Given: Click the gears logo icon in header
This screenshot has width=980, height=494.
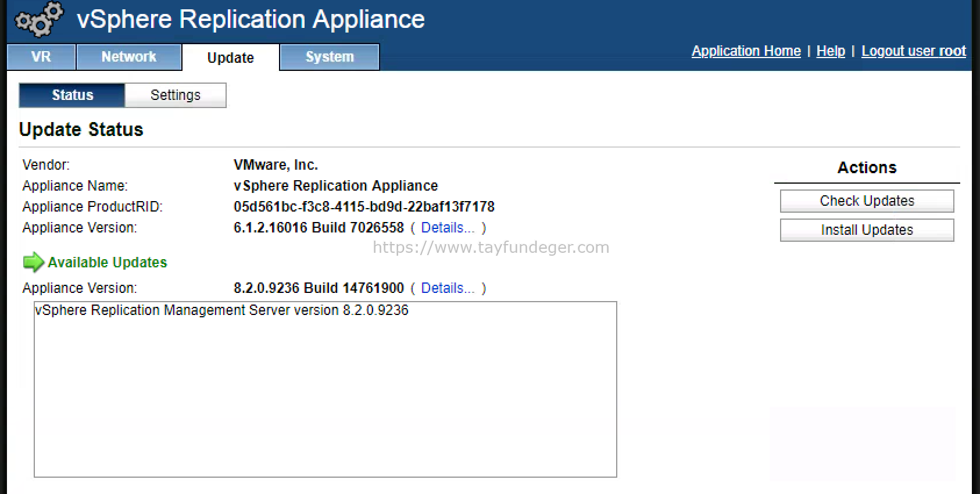Looking at the screenshot, I should click(38, 20).
